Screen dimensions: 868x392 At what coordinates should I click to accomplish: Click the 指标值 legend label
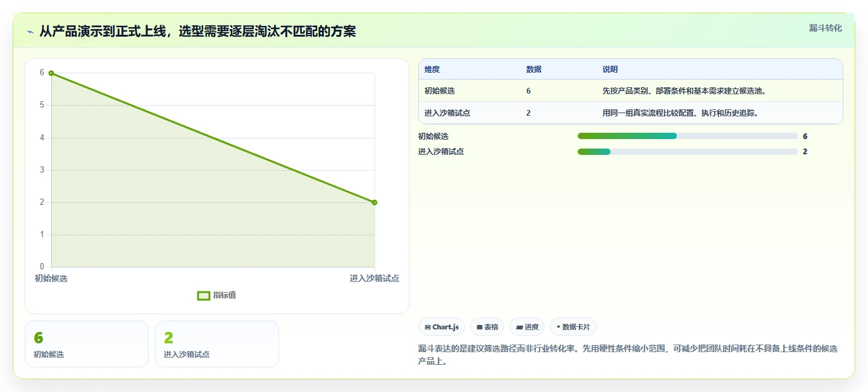[x=225, y=295]
